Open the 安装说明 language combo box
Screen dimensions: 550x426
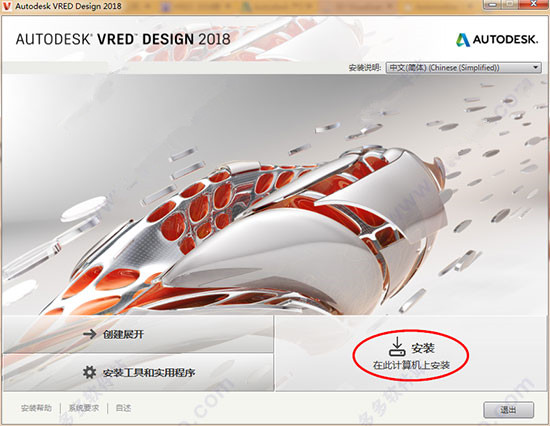pos(464,67)
